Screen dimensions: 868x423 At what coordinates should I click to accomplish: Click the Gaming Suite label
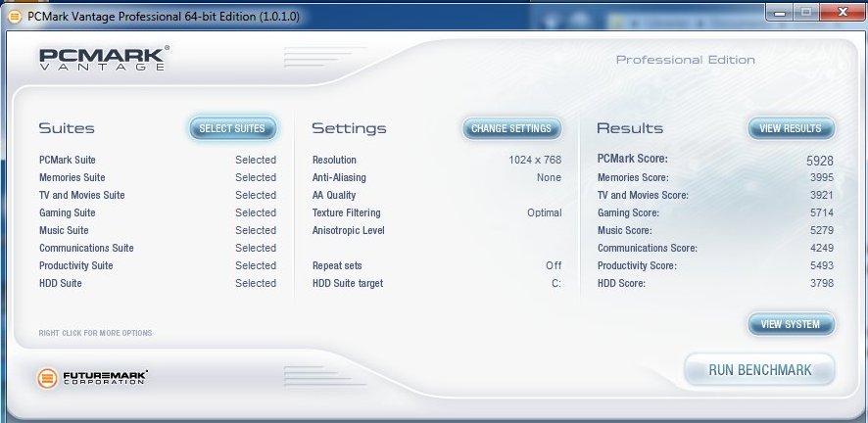pos(67,212)
